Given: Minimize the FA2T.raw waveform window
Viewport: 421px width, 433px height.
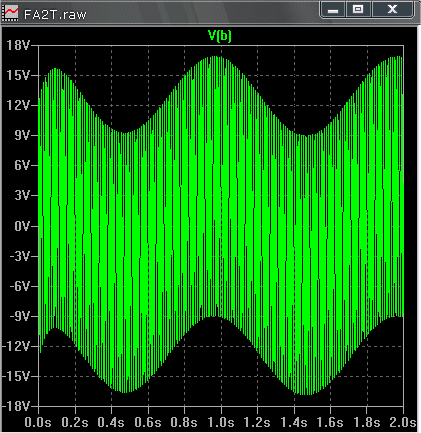Looking at the screenshot, I should (x=333, y=10).
